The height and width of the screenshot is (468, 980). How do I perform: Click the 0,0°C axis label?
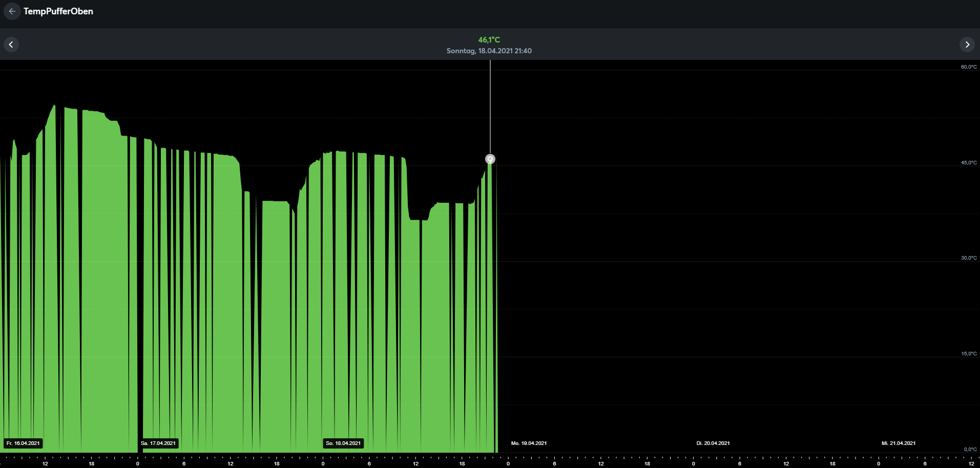[970, 450]
